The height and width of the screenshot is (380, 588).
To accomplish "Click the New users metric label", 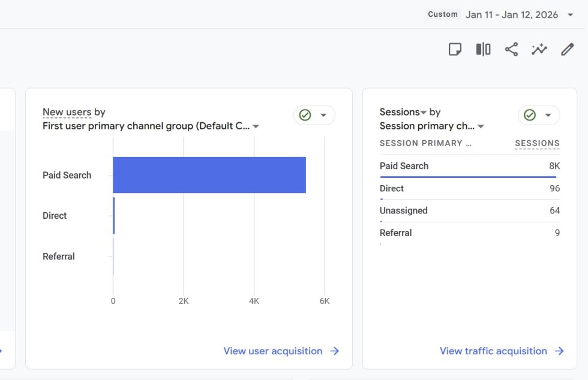I will coord(67,112).
